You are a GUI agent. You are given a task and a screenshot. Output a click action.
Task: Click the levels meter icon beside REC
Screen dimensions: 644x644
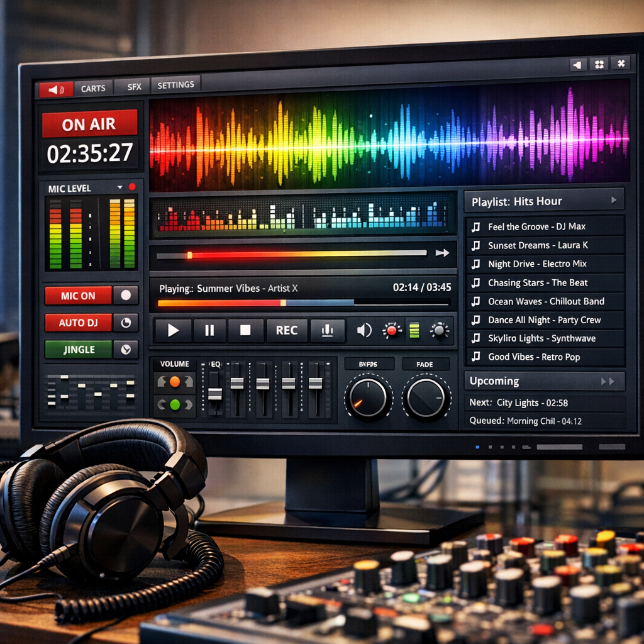[327, 330]
